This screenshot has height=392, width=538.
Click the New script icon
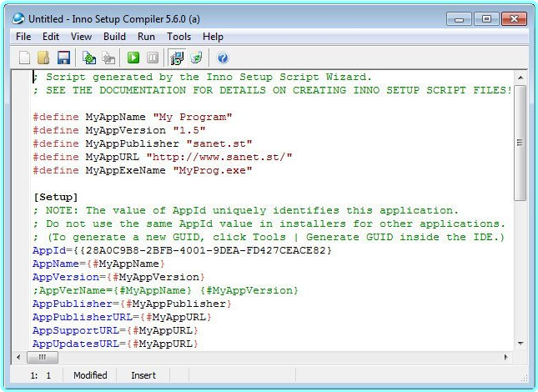click(x=24, y=58)
